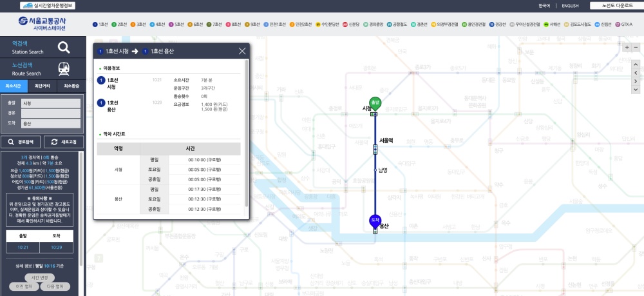
Task: Click the green 출발 departure pin on map
Action: point(375,104)
